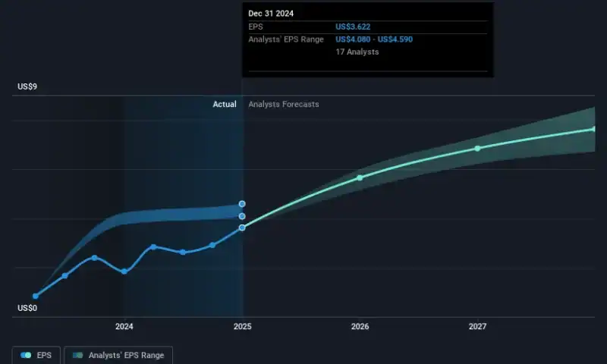Click the US$3.622 EPS value in tooltip
Image resolution: width=607 pixels, height=364 pixels.
354,27
